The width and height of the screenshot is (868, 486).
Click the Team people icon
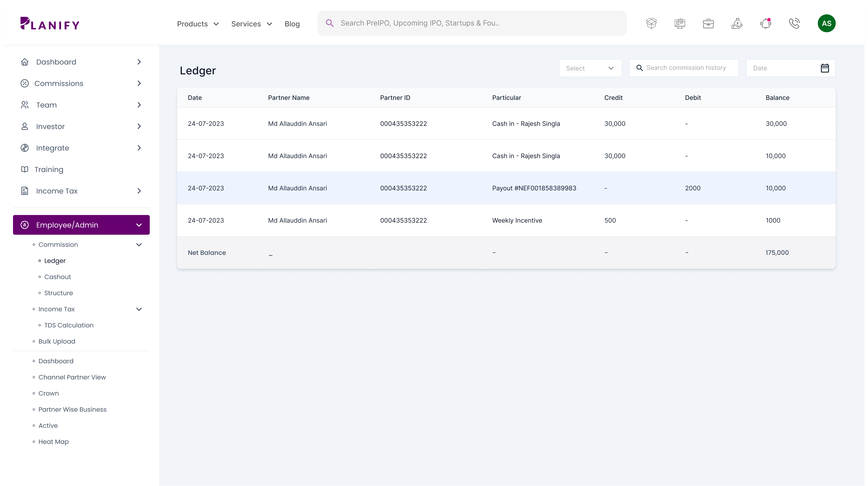(x=25, y=105)
